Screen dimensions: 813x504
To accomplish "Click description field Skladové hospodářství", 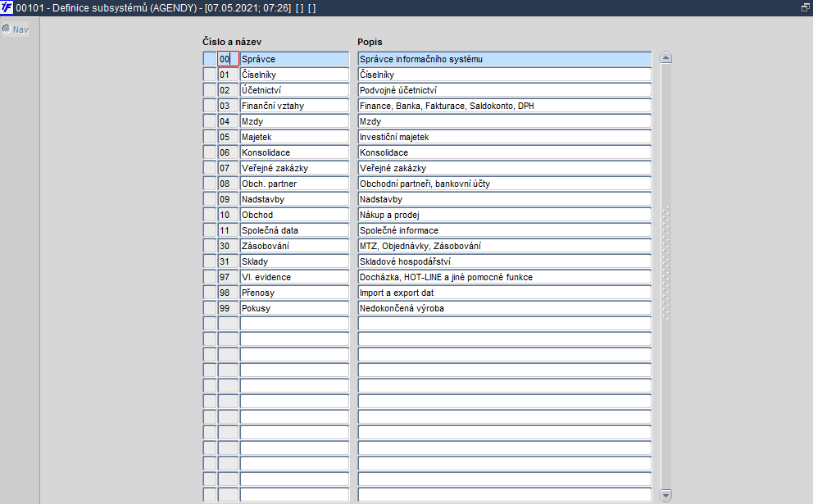I will pos(505,261).
